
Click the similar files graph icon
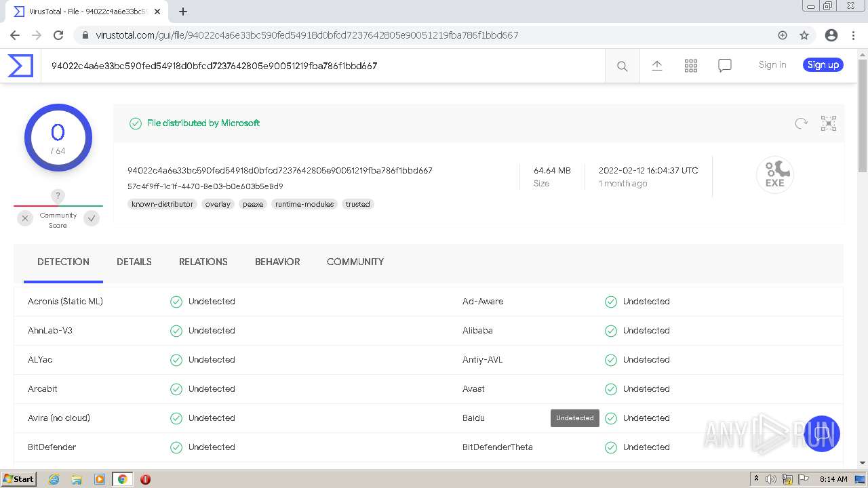[828, 123]
